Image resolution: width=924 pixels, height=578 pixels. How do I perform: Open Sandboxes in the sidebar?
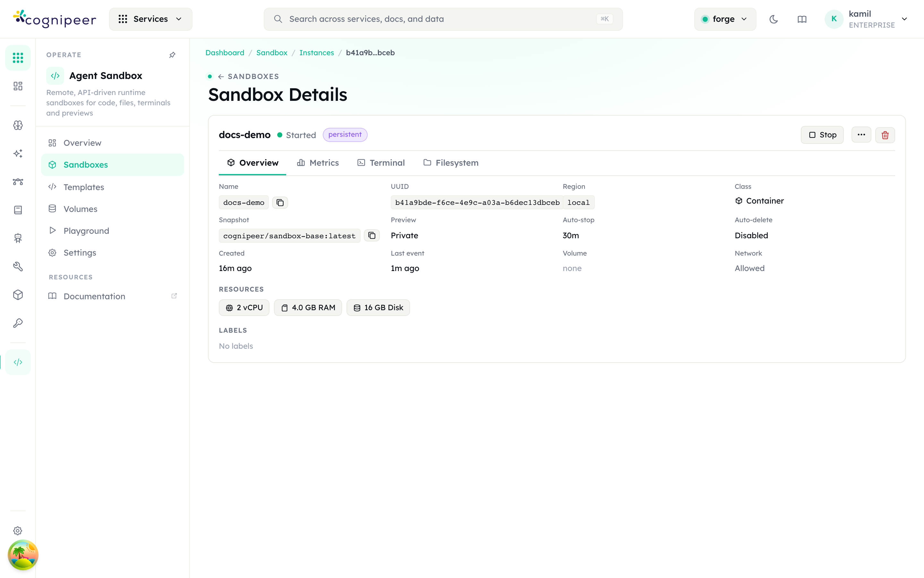tap(113, 165)
